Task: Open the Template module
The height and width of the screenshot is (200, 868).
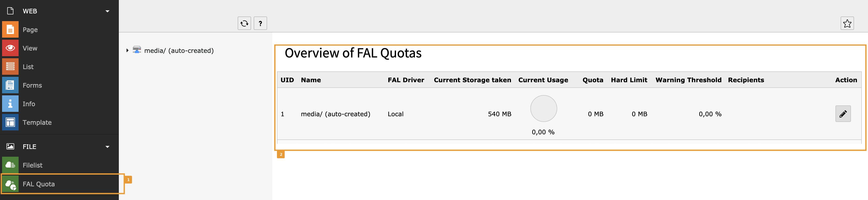Action: pos(37,122)
